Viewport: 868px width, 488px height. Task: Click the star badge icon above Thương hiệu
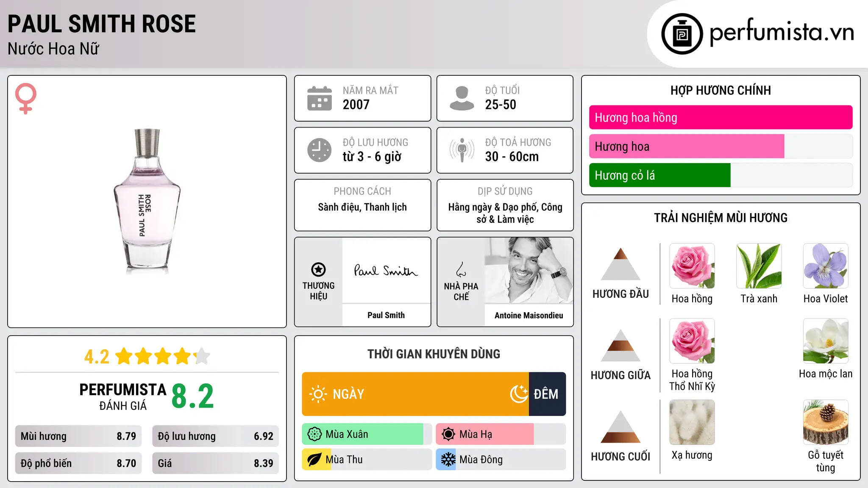[x=318, y=269]
